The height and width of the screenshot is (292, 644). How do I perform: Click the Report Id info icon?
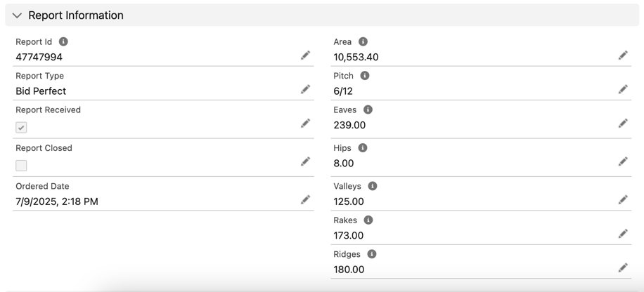(63, 42)
